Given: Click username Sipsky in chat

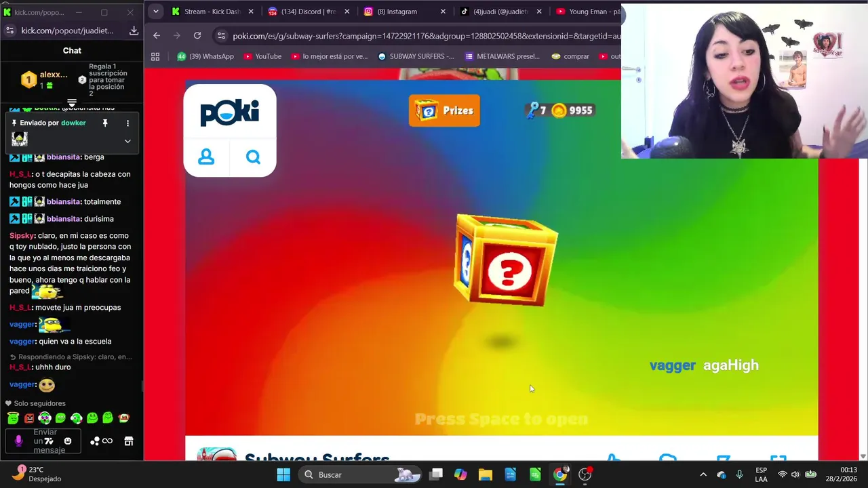Looking at the screenshot, I should [x=22, y=235].
